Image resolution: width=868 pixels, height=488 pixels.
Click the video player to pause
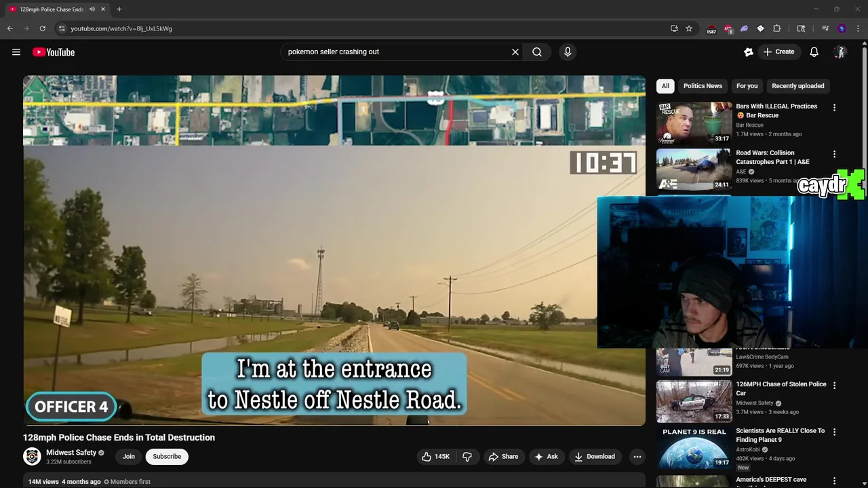pyautogui.click(x=334, y=250)
